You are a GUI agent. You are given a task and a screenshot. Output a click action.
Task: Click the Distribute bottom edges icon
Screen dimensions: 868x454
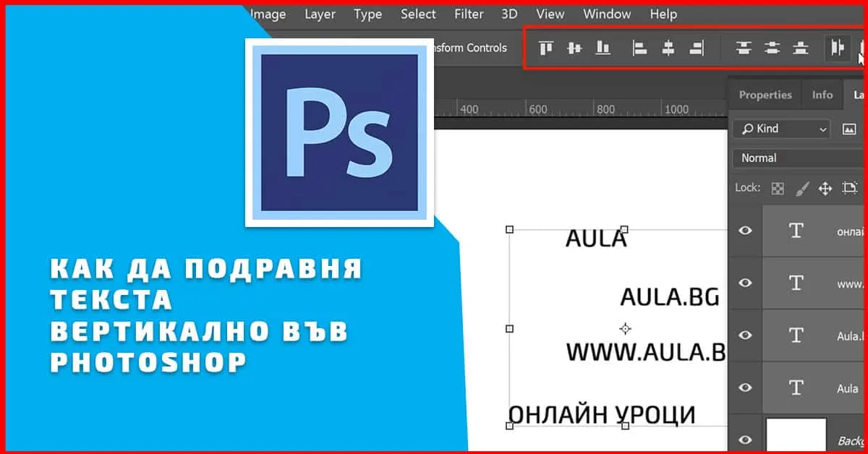pos(800,48)
